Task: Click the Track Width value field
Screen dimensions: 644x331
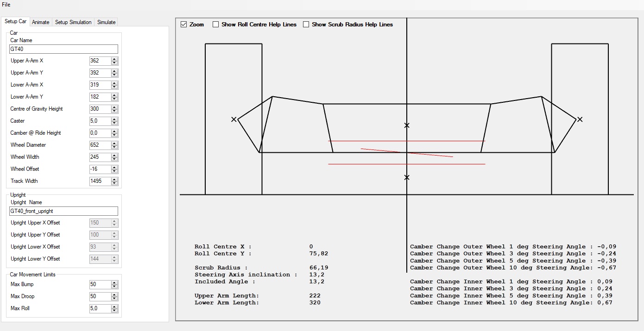Action: 100,181
